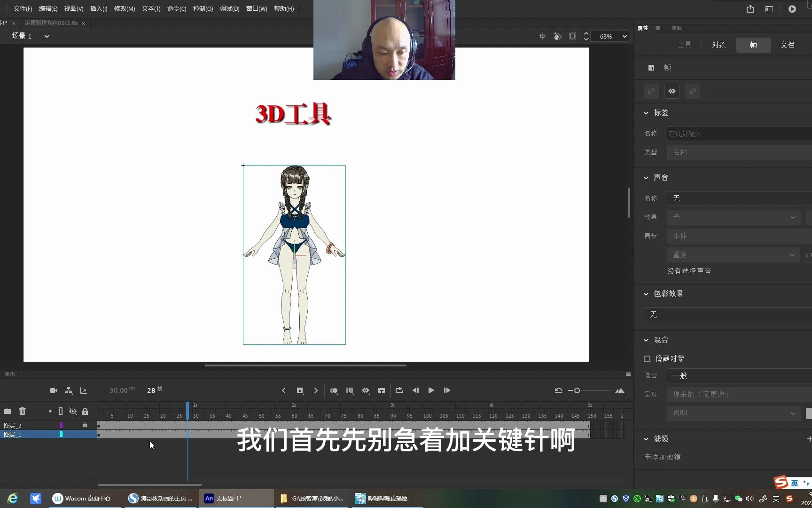Open the color effect 无 dropdown

click(728, 315)
